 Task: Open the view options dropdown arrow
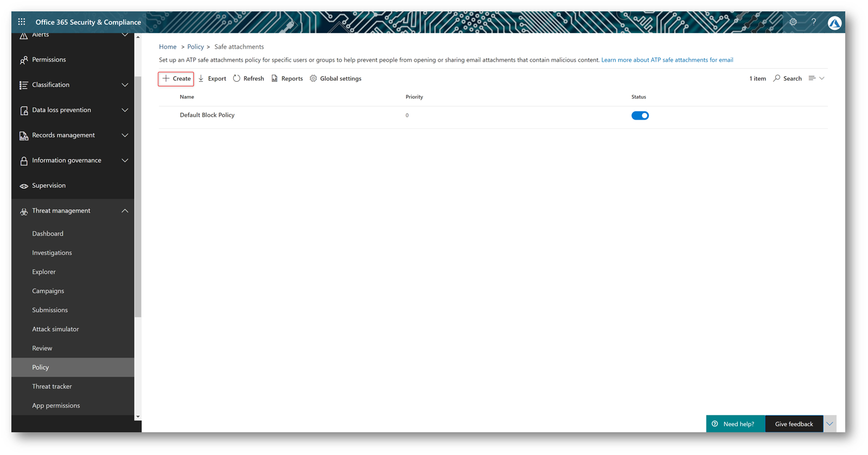click(822, 79)
